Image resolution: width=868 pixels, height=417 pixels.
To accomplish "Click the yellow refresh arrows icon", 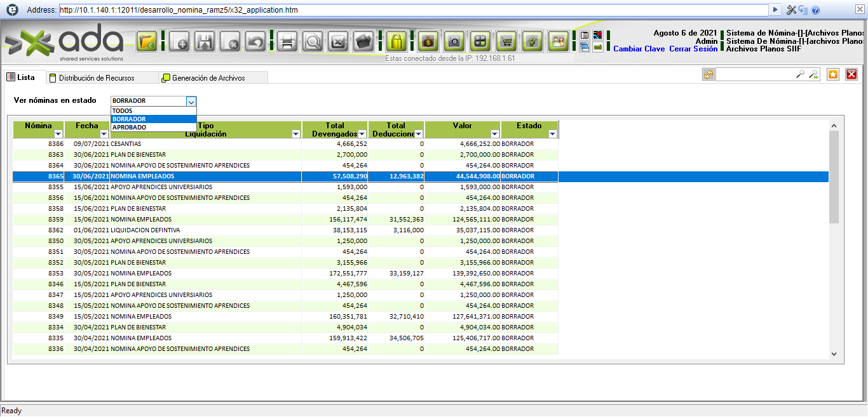I will (x=708, y=74).
